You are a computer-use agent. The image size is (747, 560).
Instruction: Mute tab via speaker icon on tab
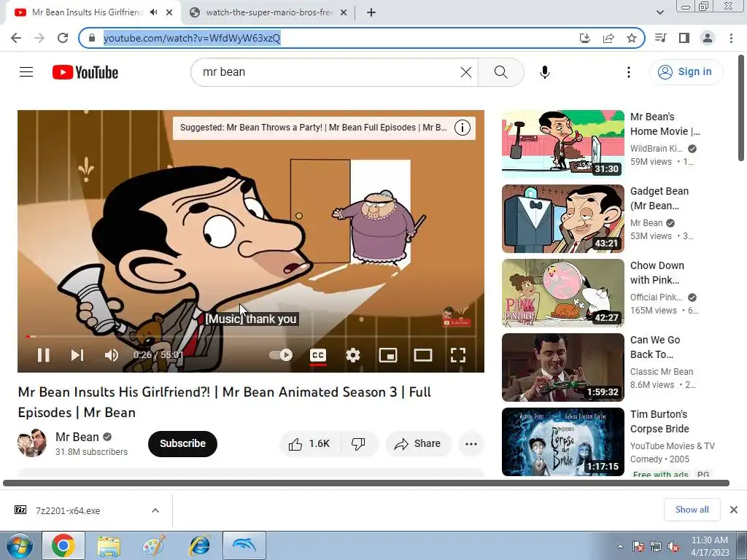153,12
